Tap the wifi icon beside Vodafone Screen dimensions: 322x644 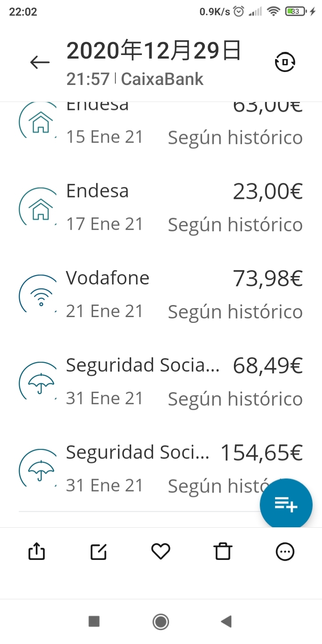(x=40, y=295)
